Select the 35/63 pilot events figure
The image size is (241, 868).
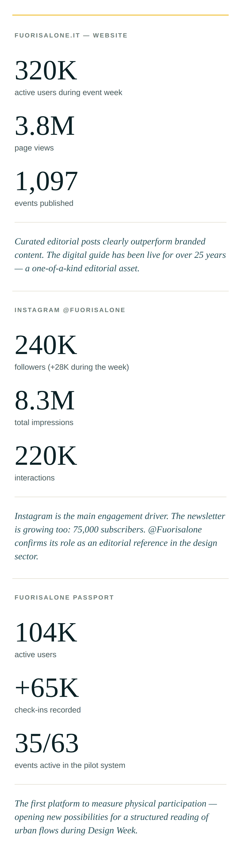(x=47, y=743)
